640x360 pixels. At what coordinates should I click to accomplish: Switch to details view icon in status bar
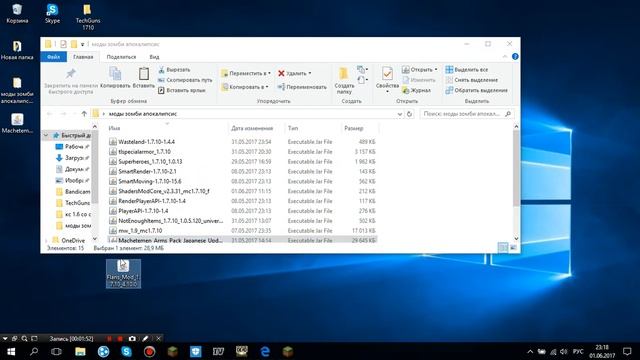pyautogui.click(x=503, y=247)
